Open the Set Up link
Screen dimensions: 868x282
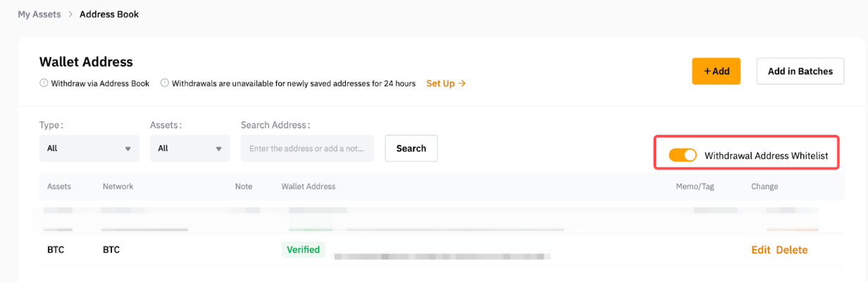(x=440, y=83)
